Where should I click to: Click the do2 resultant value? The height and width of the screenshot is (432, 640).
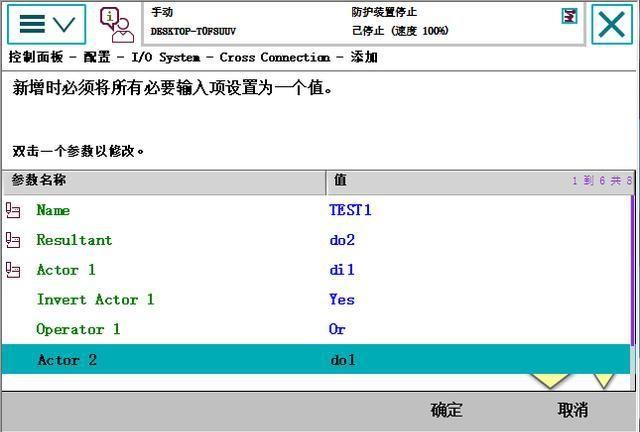[x=342, y=240]
